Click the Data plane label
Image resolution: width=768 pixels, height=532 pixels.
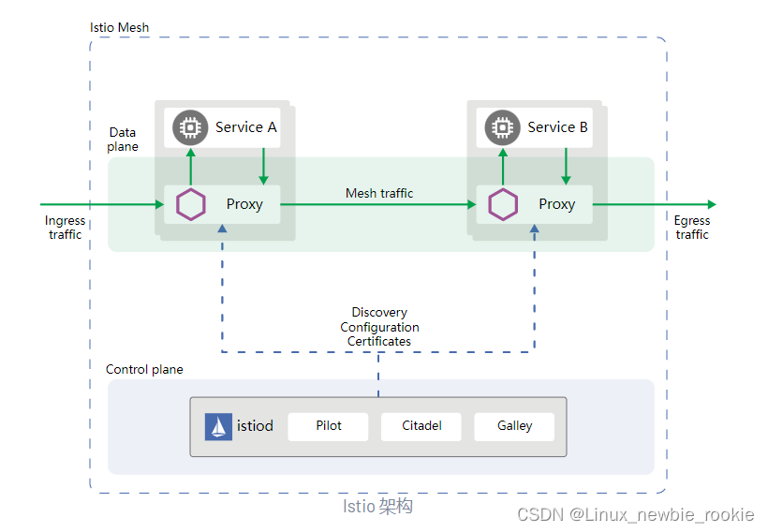[x=123, y=140]
